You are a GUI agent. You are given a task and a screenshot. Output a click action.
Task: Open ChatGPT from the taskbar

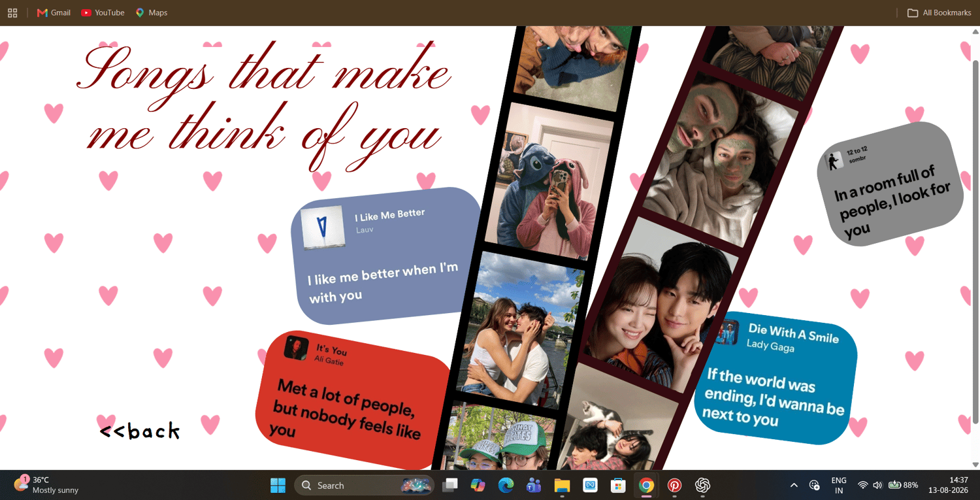point(702,485)
